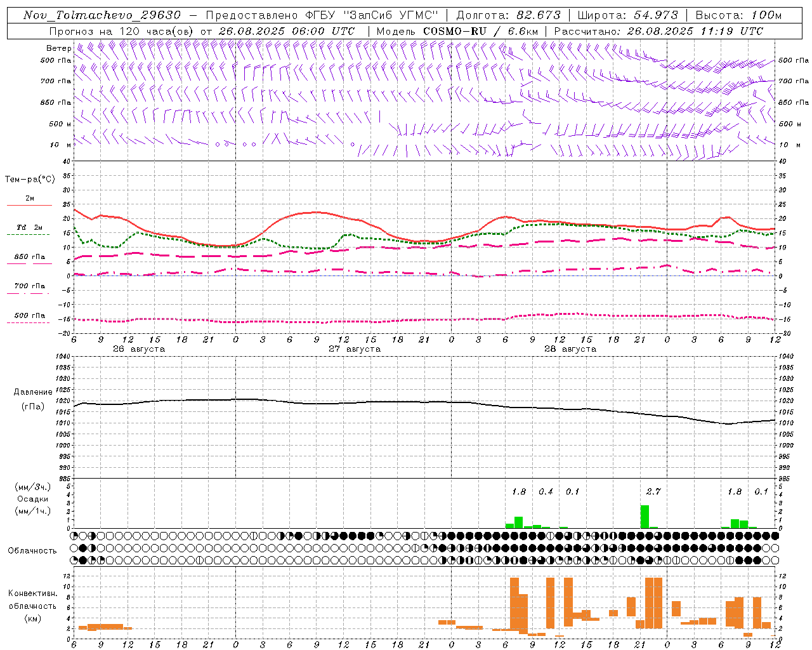
Task: Click the Ветер wind panel label
Action: pyautogui.click(x=58, y=48)
